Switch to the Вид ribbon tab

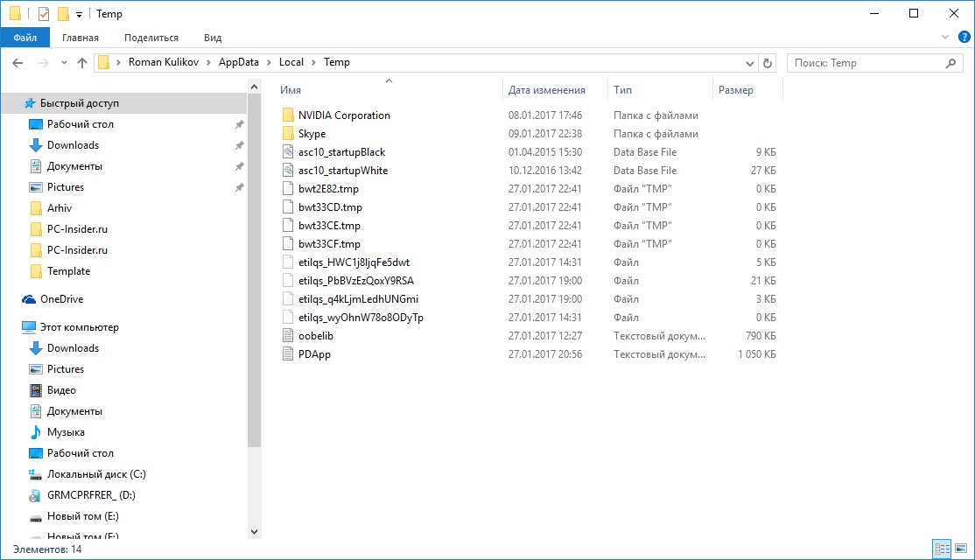213,38
